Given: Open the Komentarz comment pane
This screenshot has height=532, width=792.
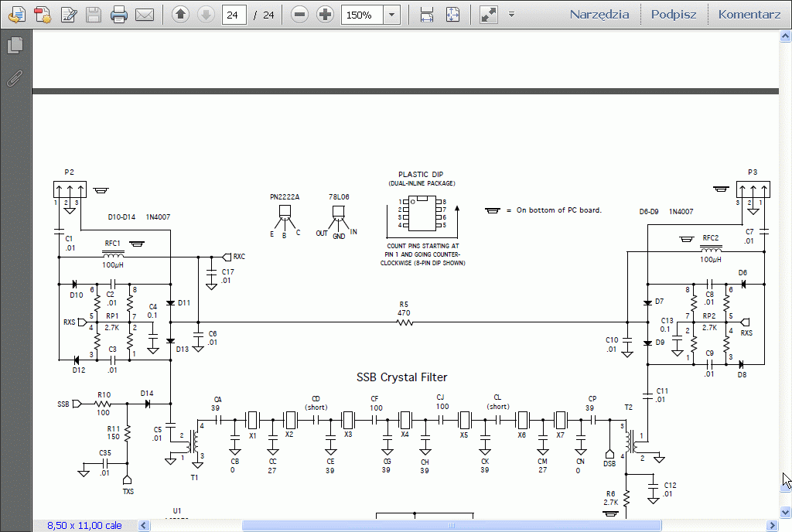Looking at the screenshot, I should coord(749,14).
